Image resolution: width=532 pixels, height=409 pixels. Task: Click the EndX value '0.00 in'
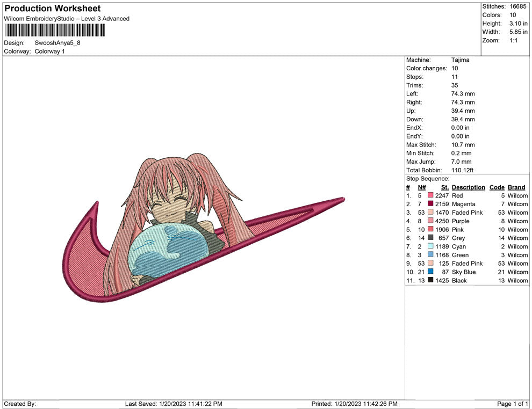(x=461, y=128)
